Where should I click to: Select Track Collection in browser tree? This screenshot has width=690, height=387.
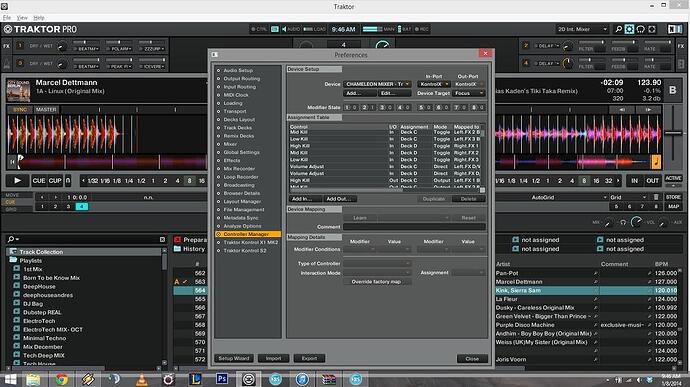click(x=41, y=252)
